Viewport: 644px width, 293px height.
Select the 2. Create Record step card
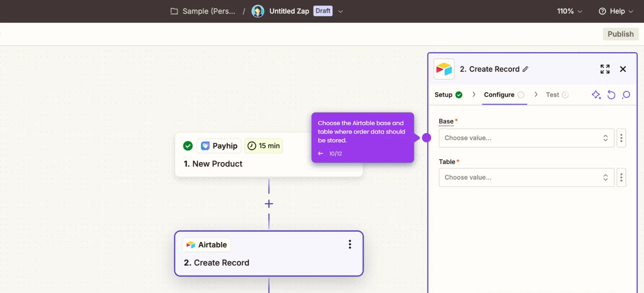(269, 253)
